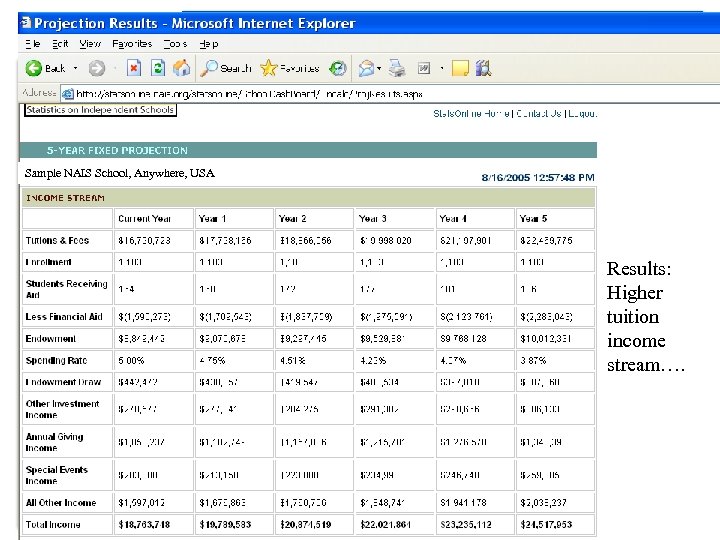Open the Help menu
Viewport: 720px width, 540px height.
(208, 44)
